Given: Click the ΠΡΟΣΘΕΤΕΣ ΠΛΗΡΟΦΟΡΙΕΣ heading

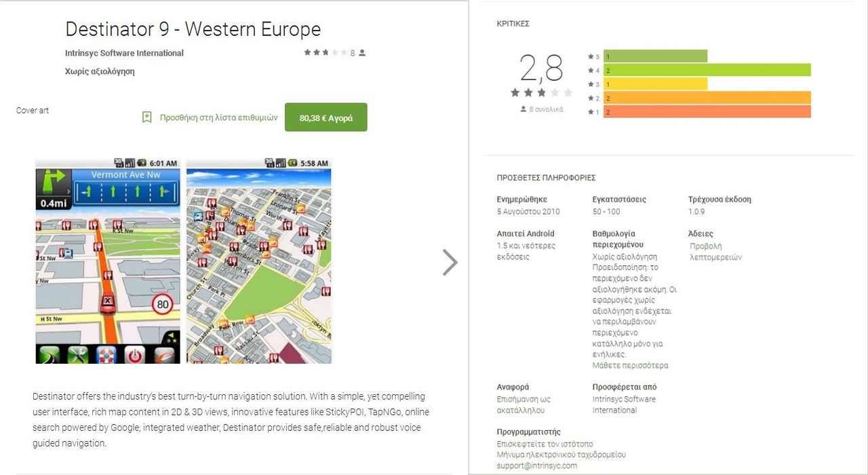Looking at the screenshot, I should coord(547,178).
